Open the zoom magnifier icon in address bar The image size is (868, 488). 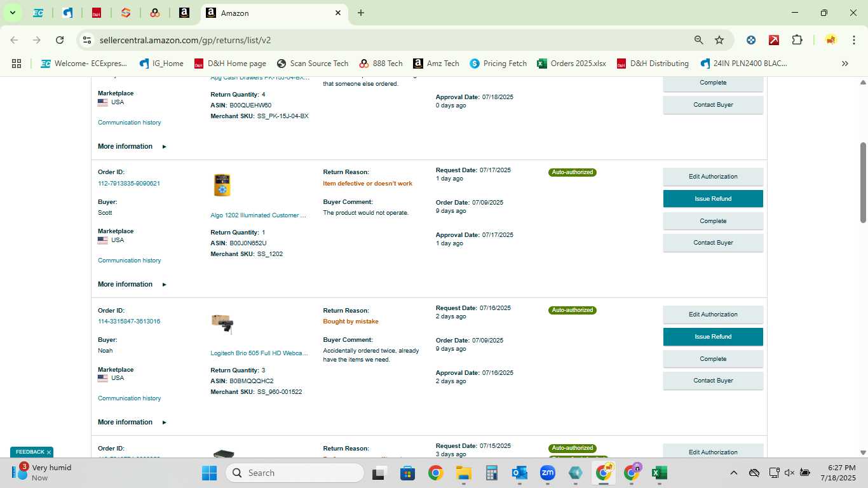(x=699, y=40)
